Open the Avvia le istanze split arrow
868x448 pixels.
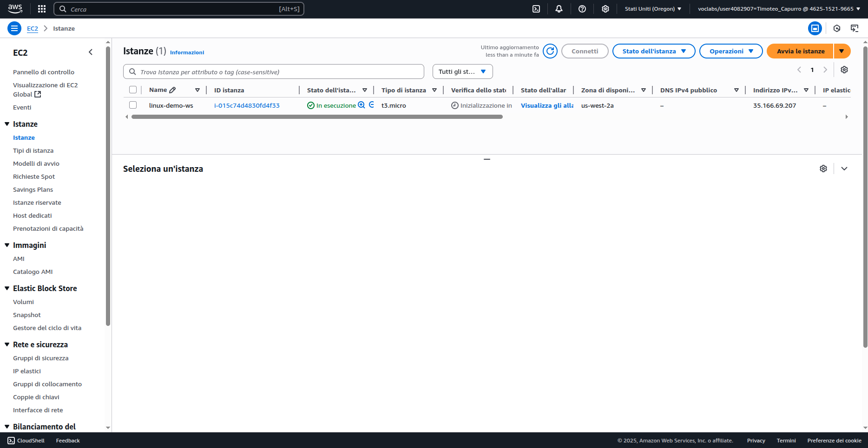pyautogui.click(x=842, y=51)
